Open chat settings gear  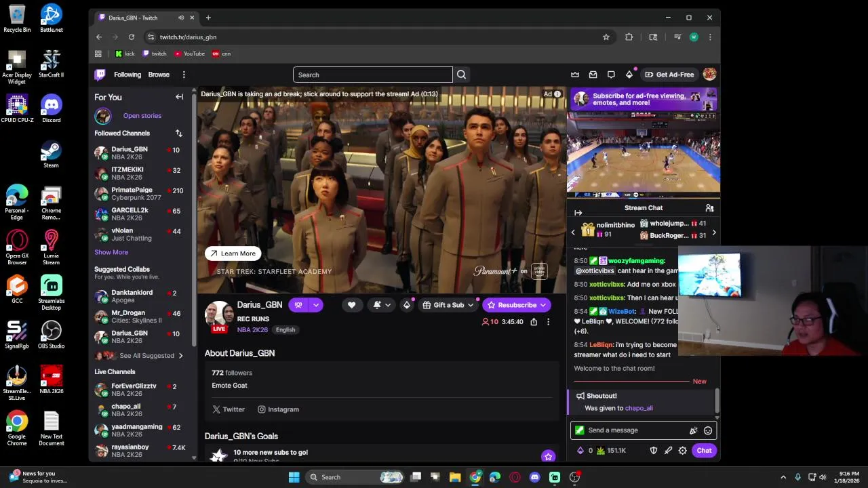pos(683,451)
